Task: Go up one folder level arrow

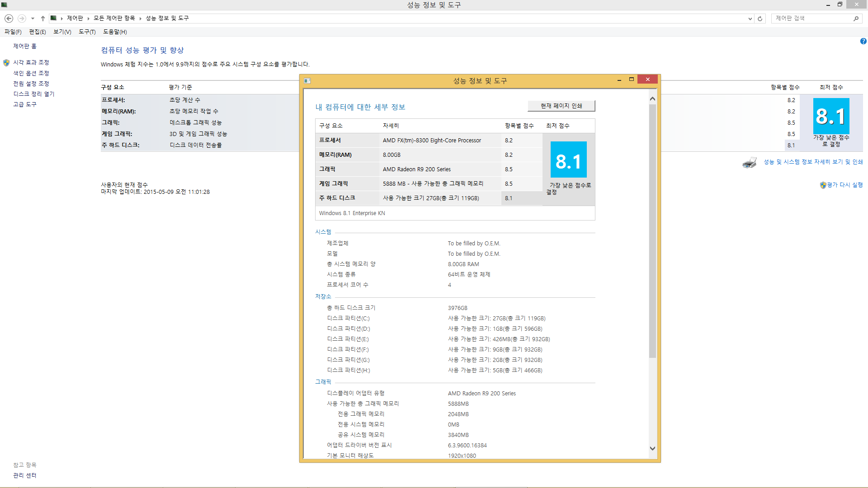Action: pyautogui.click(x=42, y=19)
